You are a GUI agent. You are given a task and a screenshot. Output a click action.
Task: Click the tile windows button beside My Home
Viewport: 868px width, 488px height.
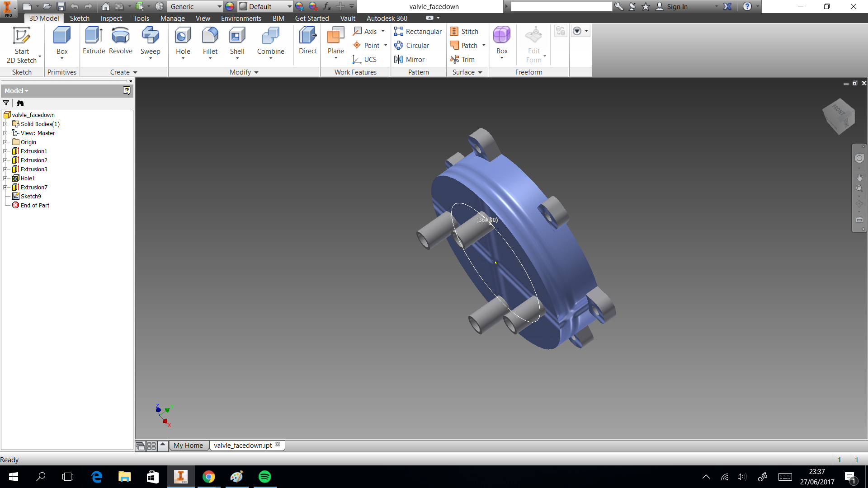(151, 446)
